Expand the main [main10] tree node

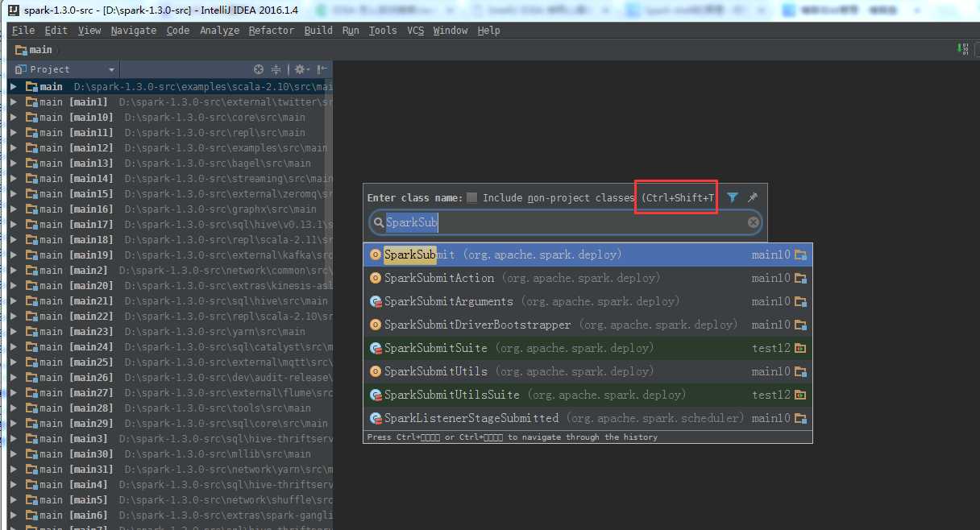14,117
